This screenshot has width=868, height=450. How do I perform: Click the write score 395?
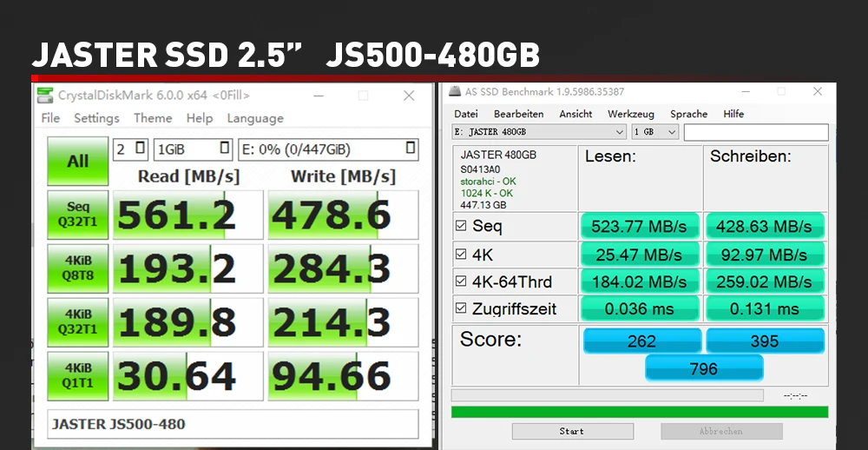(765, 341)
